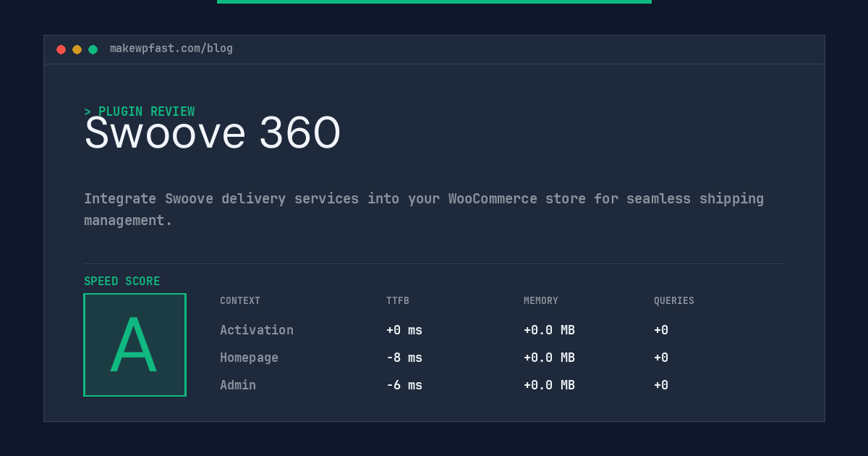Click Admin memory value '+0.0 MB'

(x=549, y=385)
